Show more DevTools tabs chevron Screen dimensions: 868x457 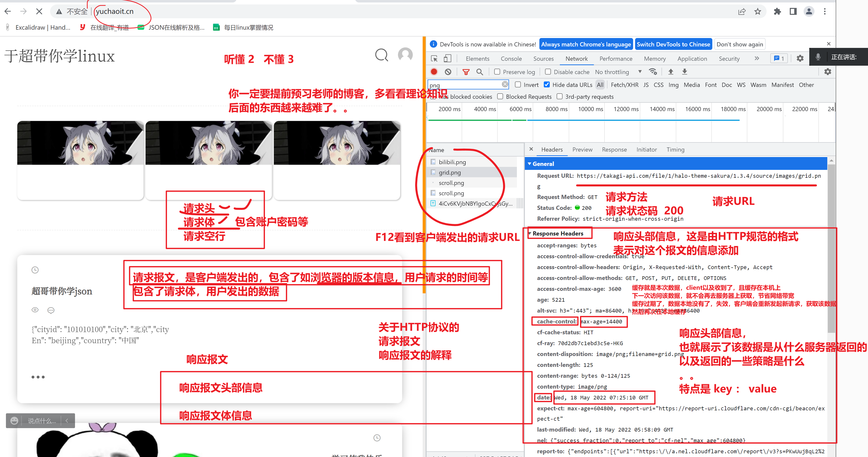pos(757,59)
